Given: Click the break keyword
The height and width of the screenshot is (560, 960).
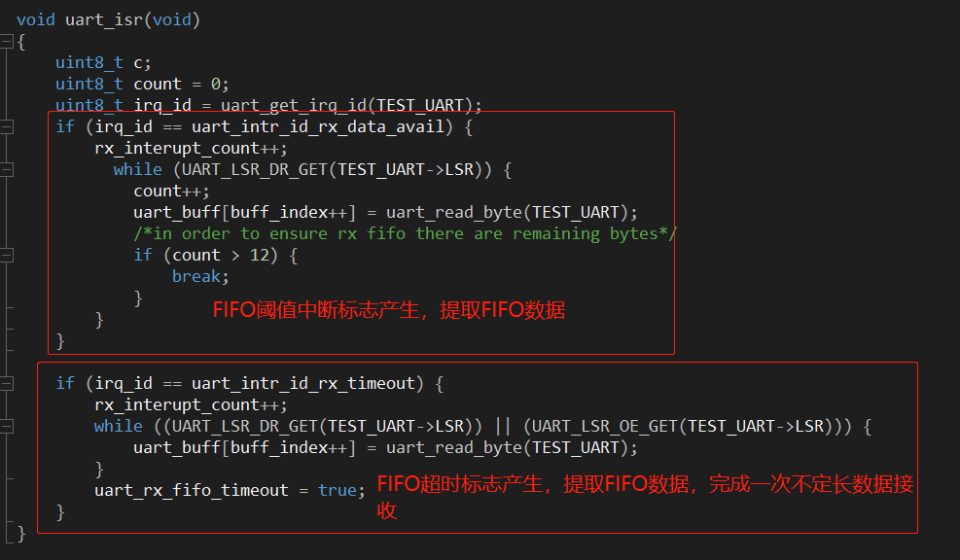Looking at the screenshot, I should (x=196, y=277).
